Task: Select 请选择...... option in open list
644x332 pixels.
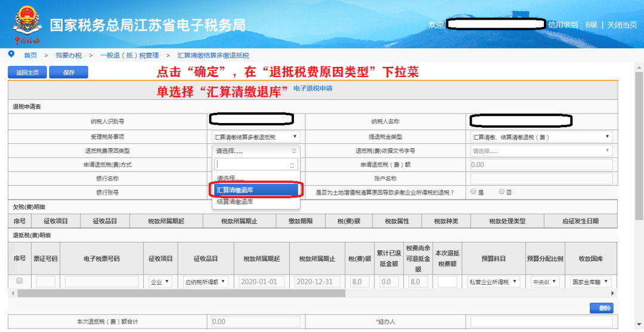Action: click(x=256, y=179)
